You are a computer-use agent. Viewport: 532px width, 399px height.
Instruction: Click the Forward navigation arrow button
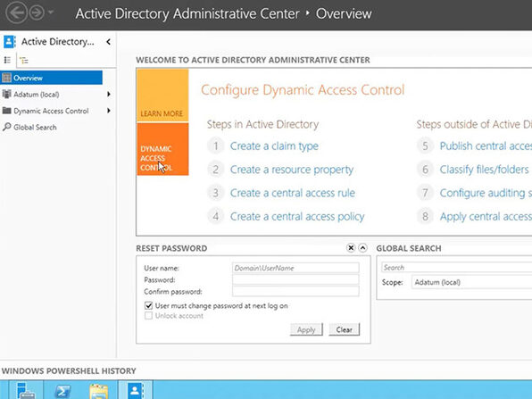37,12
